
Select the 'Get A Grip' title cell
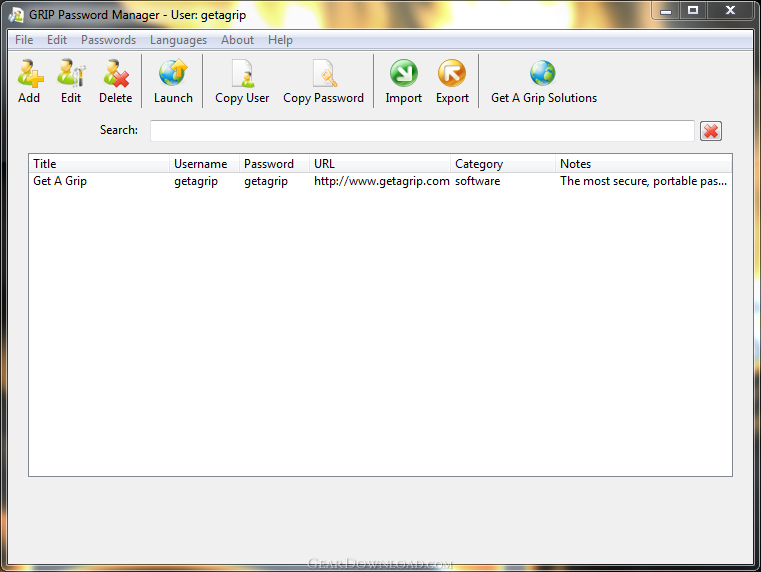pos(60,181)
